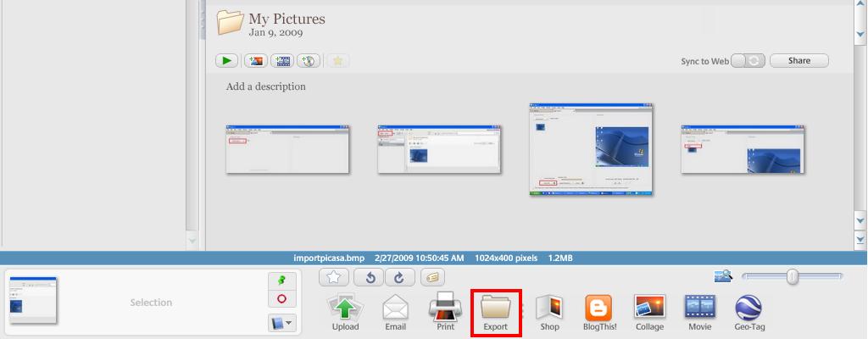This screenshot has height=339, width=868.
Task: Create a Collage from the selection
Action: click(x=649, y=307)
